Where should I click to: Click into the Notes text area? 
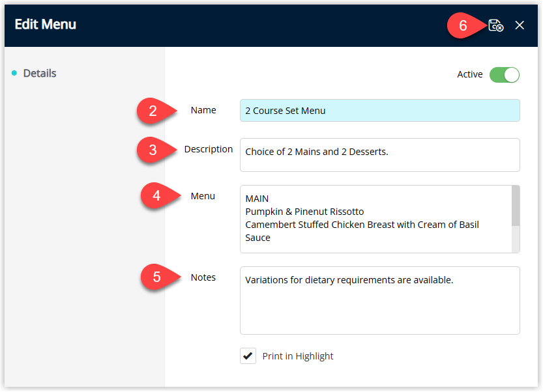pos(379,300)
